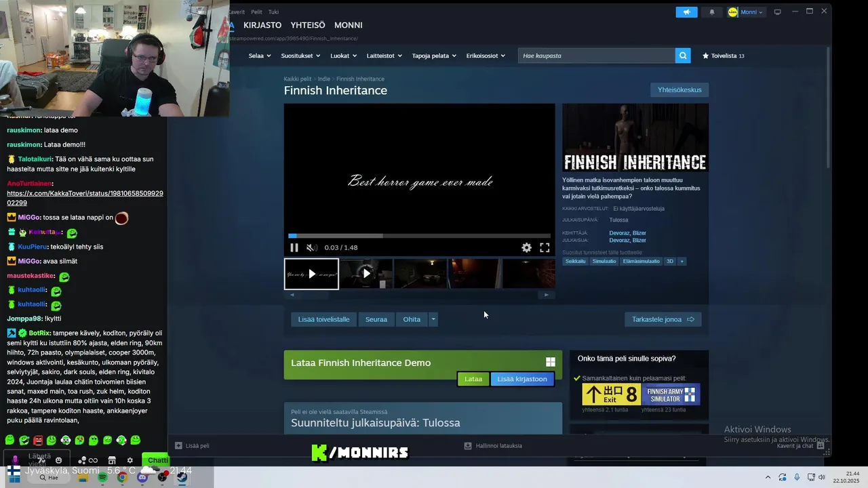Open the notifications bell
The height and width of the screenshot is (488, 868).
711,12
